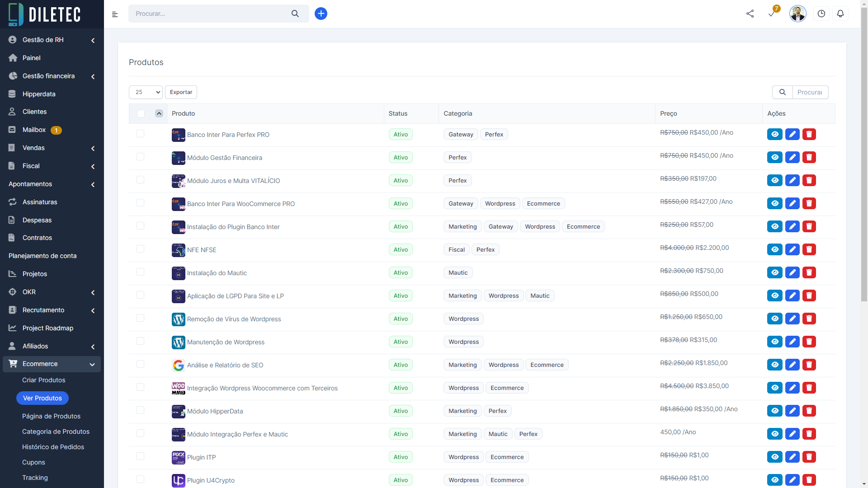Click the table Procurar search field
Viewport: 868px width, 488px height.
pyautogui.click(x=810, y=92)
